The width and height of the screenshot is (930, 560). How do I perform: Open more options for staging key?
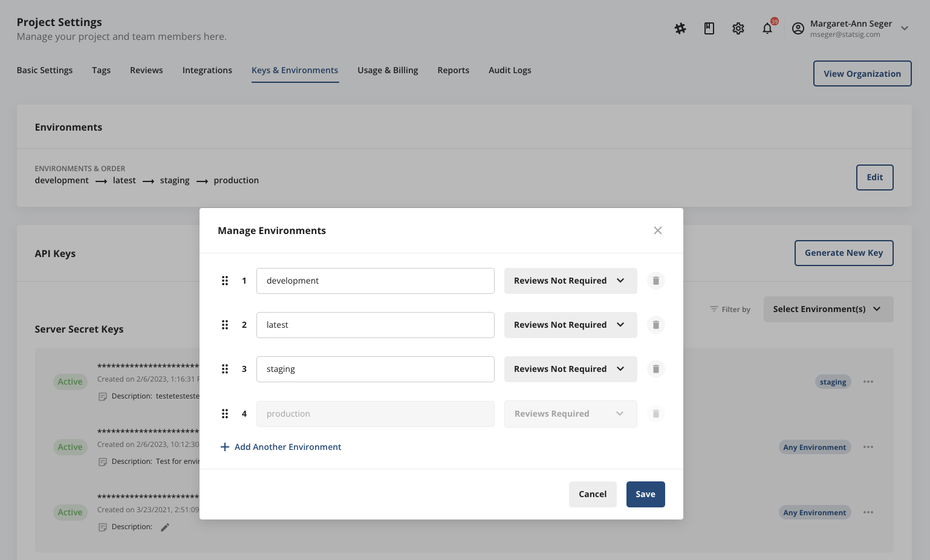pyautogui.click(x=868, y=382)
